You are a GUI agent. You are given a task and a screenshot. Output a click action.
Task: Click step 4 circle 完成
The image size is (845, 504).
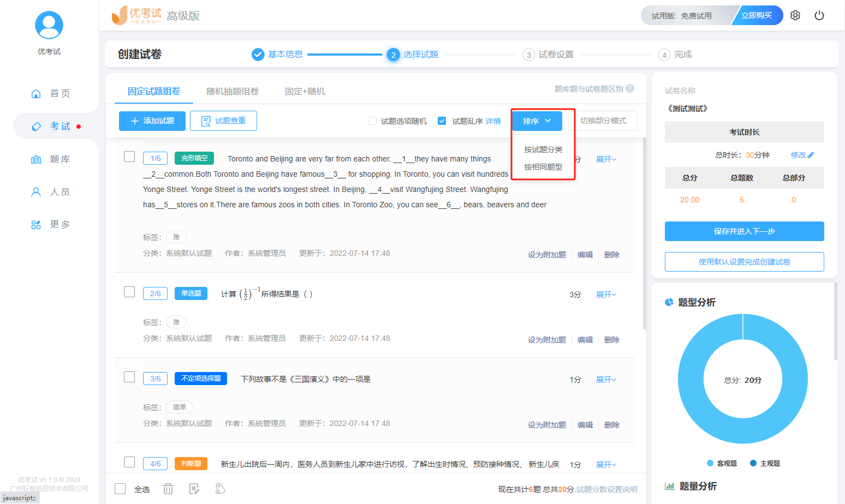pyautogui.click(x=664, y=55)
